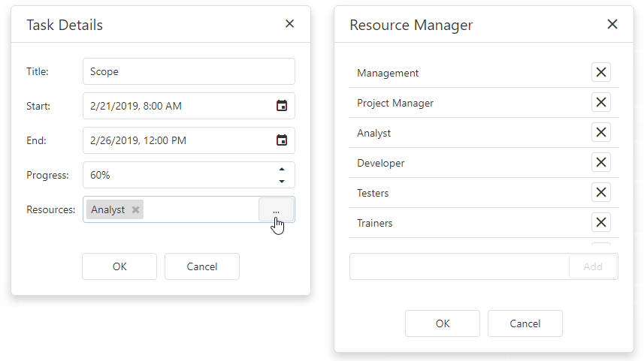
Task: Remove the Management resource with its X icon
Action: tap(600, 73)
